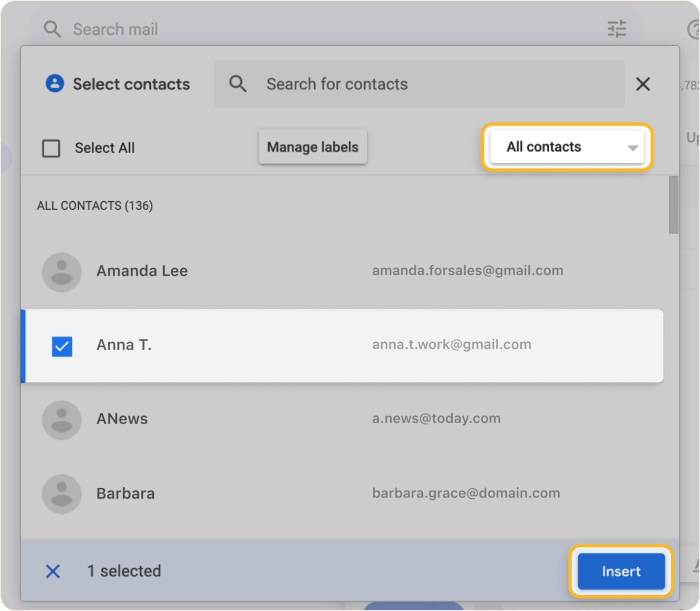This screenshot has height=611, width=700.
Task: Click Amanda Lee's avatar picture
Action: click(x=61, y=272)
